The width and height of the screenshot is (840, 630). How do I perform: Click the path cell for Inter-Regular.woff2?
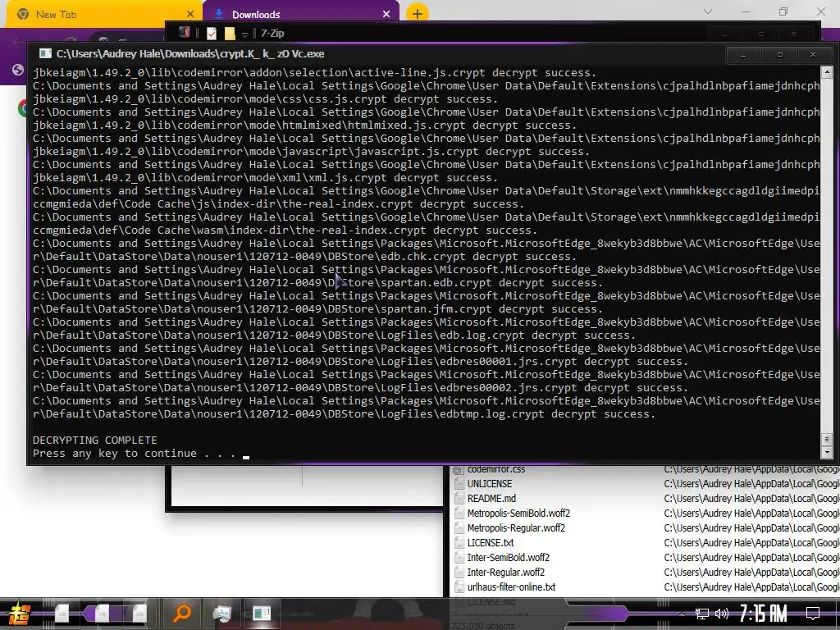(x=751, y=572)
